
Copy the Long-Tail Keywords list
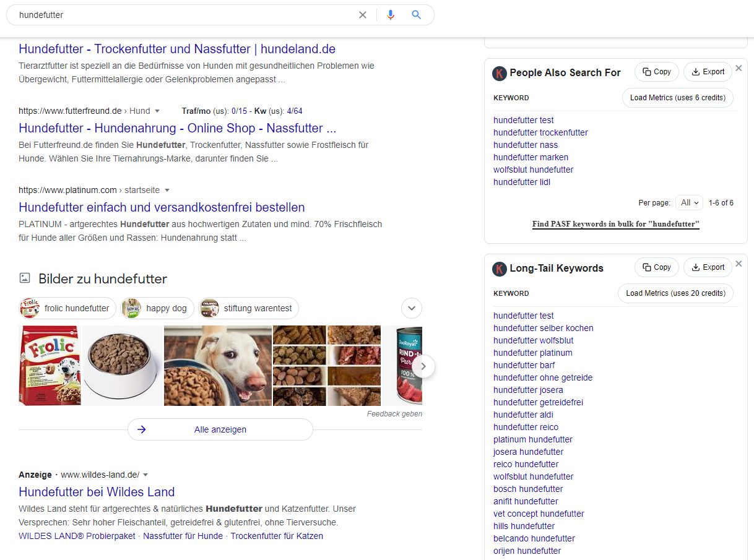pyautogui.click(x=657, y=267)
